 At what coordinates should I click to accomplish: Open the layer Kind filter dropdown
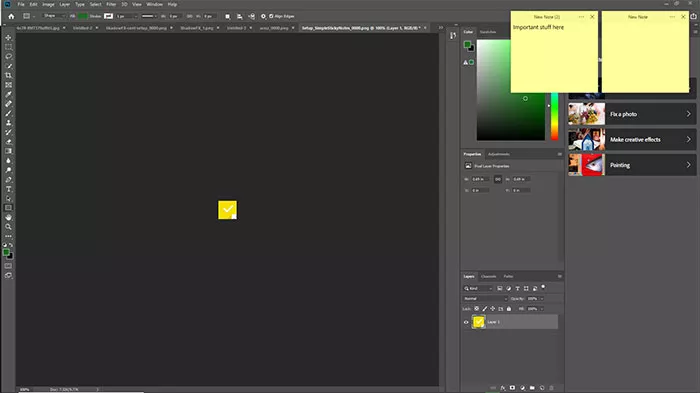[478, 288]
